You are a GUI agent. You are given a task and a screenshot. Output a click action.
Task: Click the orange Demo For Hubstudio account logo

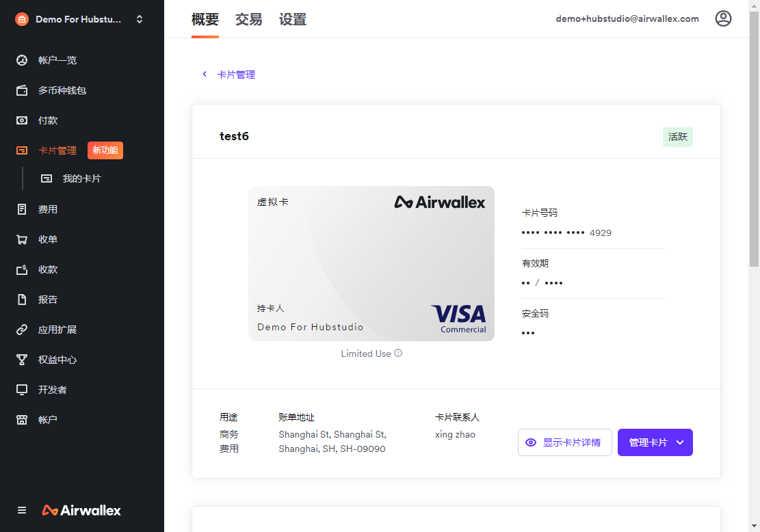tap(22, 19)
